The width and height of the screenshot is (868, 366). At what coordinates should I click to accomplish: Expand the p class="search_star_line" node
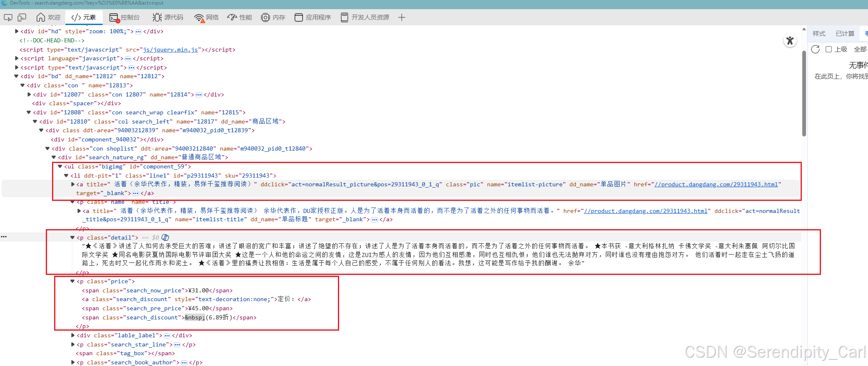73,344
